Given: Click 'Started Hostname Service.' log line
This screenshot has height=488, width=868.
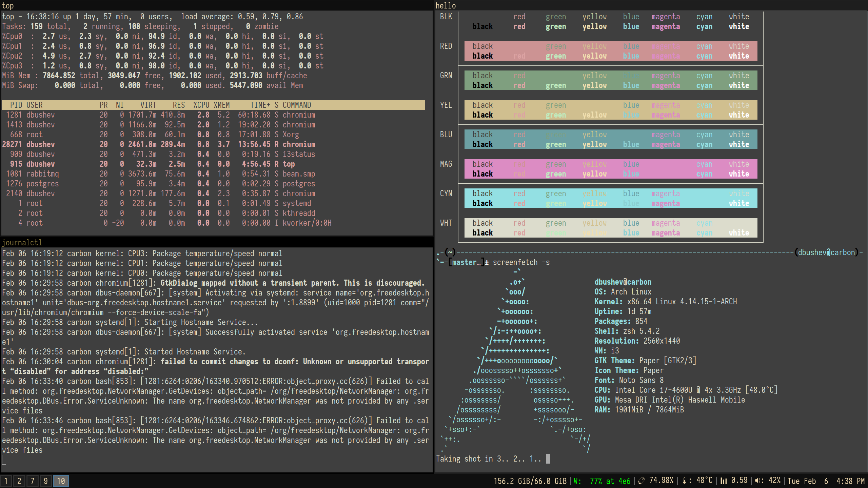Looking at the screenshot, I should (124, 352).
